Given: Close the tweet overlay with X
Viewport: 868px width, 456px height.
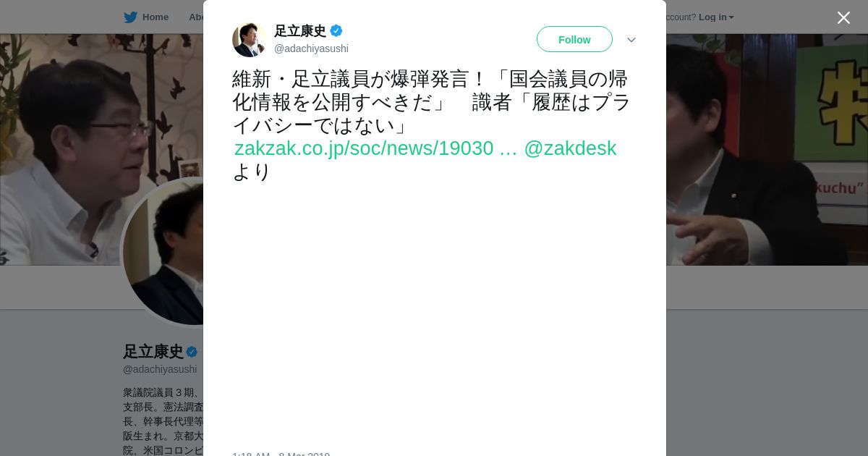Looking at the screenshot, I should pos(843,17).
